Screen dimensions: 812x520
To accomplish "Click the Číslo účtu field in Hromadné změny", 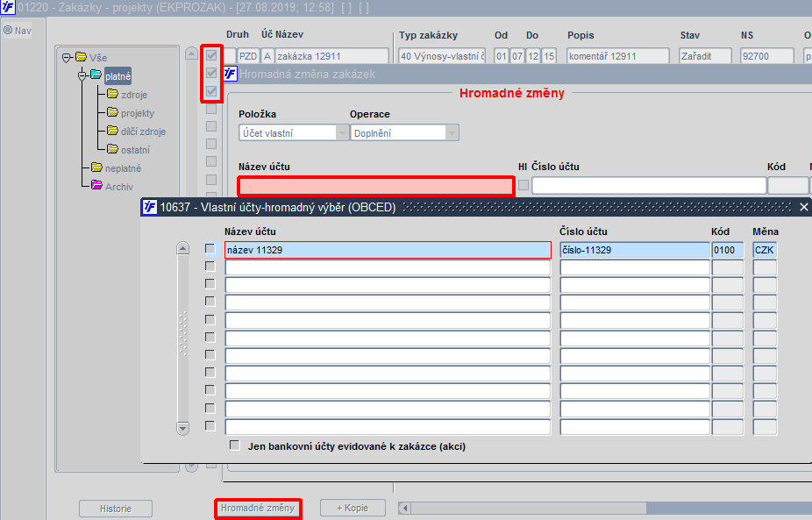I will tap(649, 185).
